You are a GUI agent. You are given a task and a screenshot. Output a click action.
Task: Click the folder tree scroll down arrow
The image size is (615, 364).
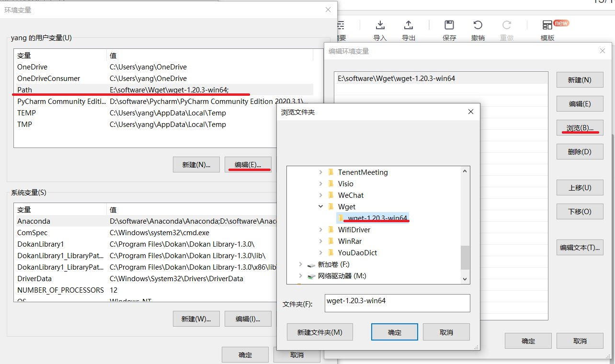point(465,279)
